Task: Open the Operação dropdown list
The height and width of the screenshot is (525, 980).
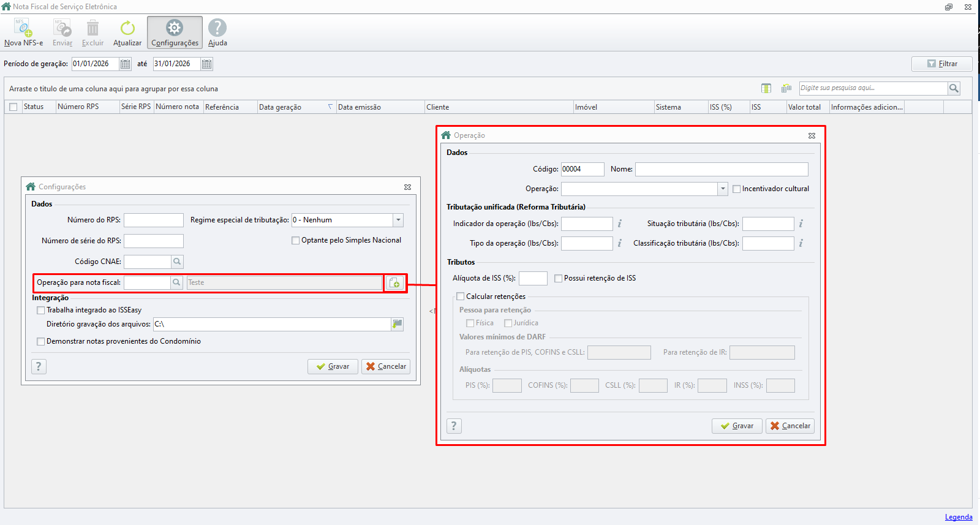Action: click(723, 189)
